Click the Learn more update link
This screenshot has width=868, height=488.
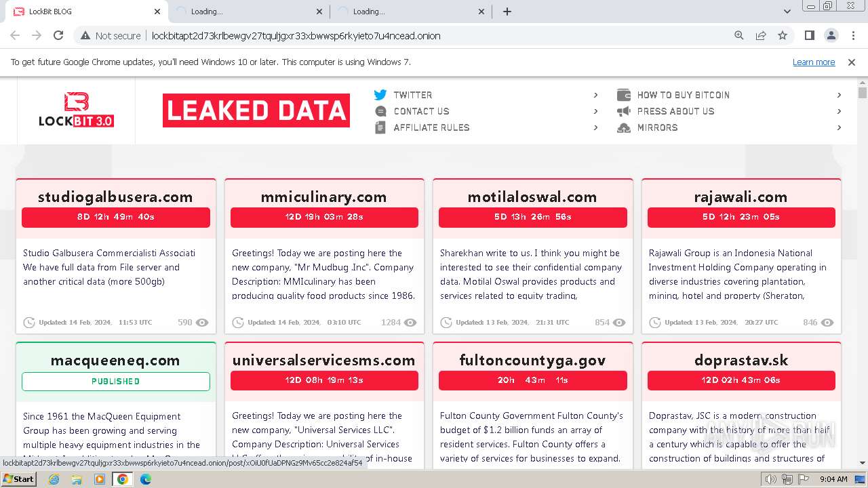tap(814, 62)
